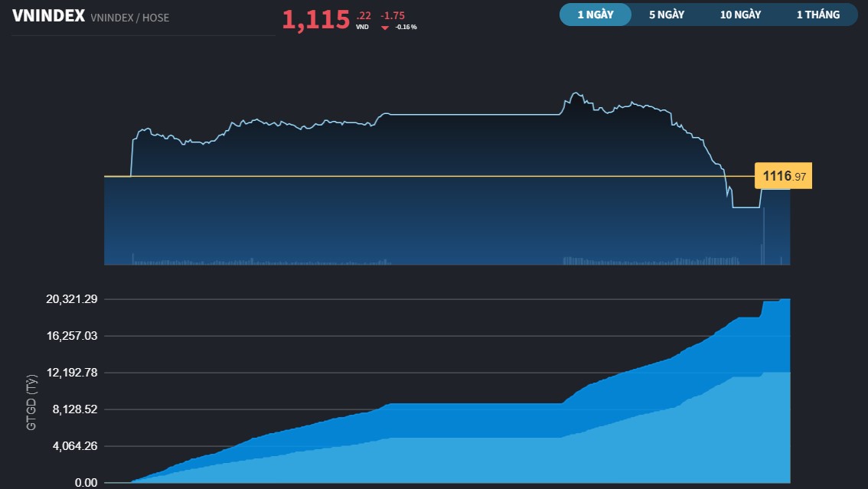Click the 1,115 index price value
The image size is (868, 489).
[315, 20]
